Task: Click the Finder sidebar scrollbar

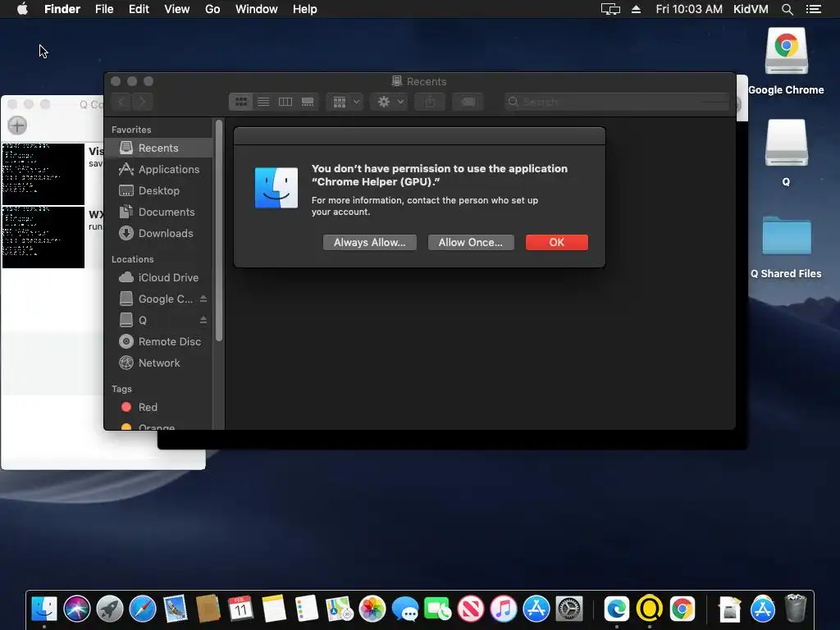Action: (x=218, y=231)
